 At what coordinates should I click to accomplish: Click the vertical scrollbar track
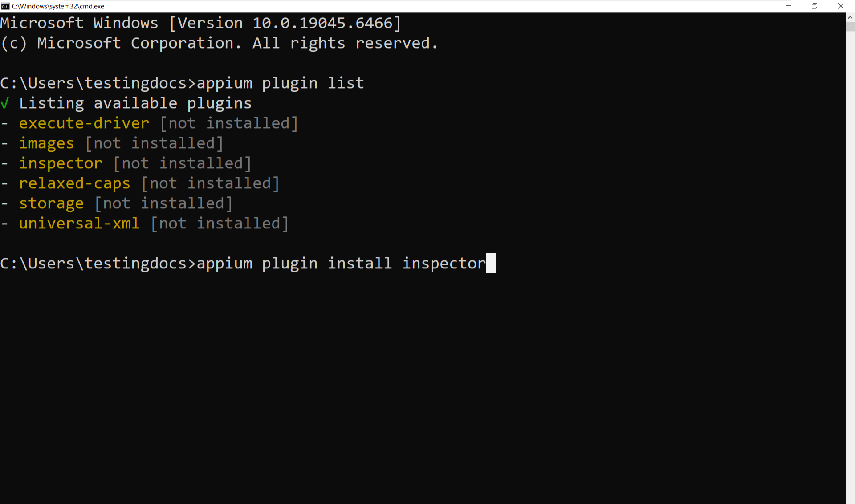coord(850,267)
